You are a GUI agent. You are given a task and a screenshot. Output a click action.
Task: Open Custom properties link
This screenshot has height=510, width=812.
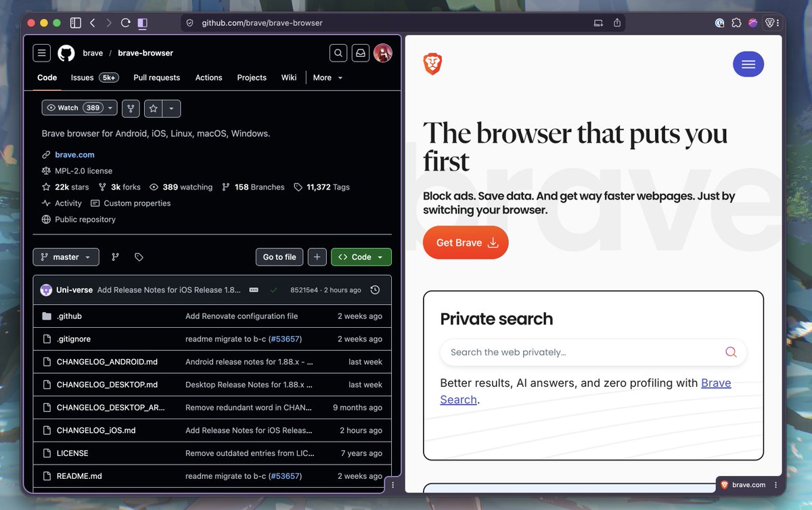click(x=131, y=204)
